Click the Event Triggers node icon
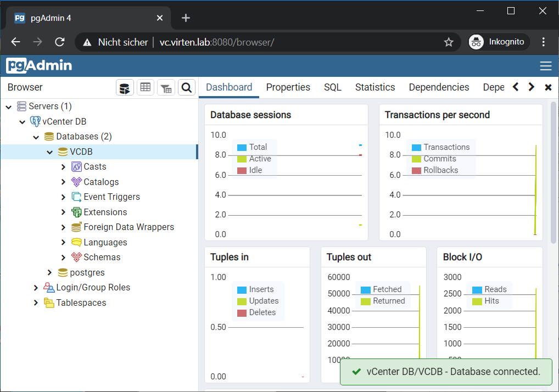This screenshot has height=392, width=559. point(76,197)
